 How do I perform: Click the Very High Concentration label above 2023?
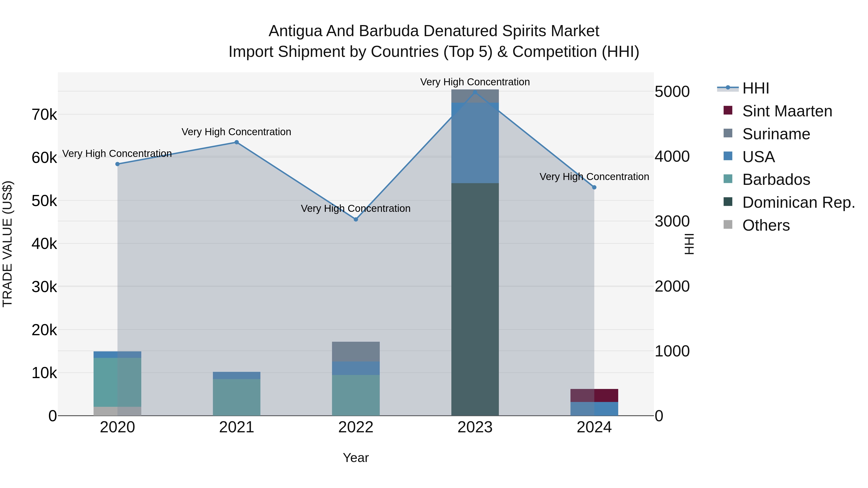pos(475,82)
